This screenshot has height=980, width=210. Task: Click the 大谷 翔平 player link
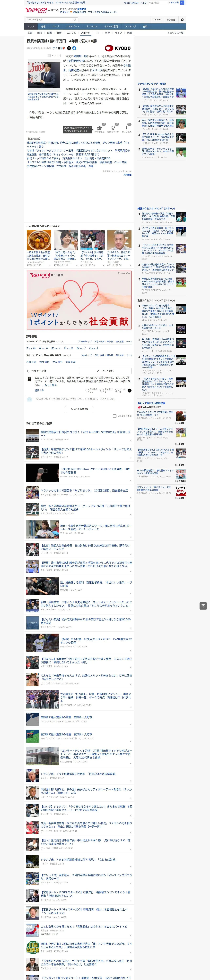pyautogui.click(x=57, y=362)
